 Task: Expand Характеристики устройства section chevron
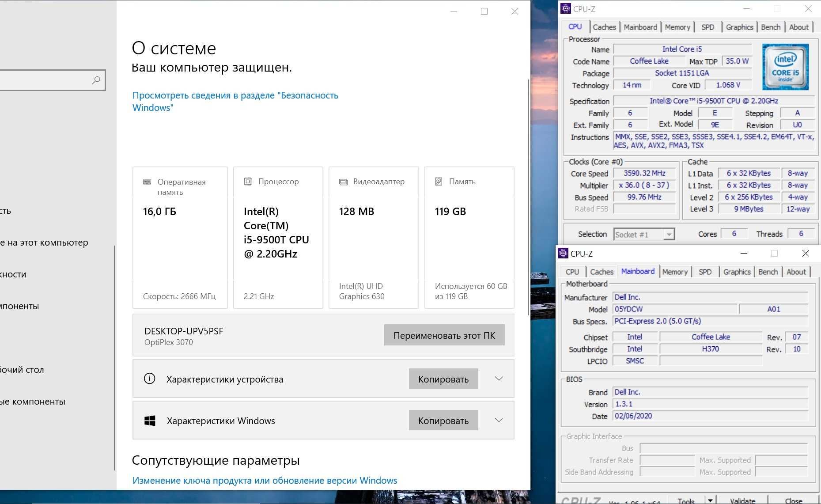[499, 379]
